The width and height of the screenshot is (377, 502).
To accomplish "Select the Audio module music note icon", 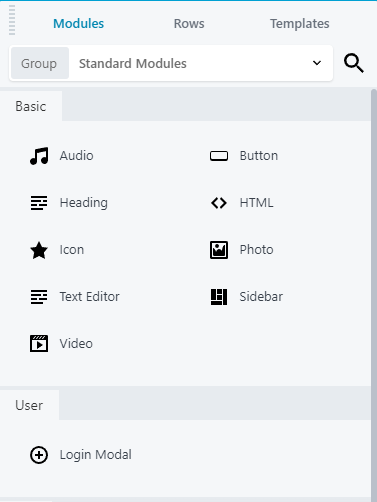I will click(39, 156).
